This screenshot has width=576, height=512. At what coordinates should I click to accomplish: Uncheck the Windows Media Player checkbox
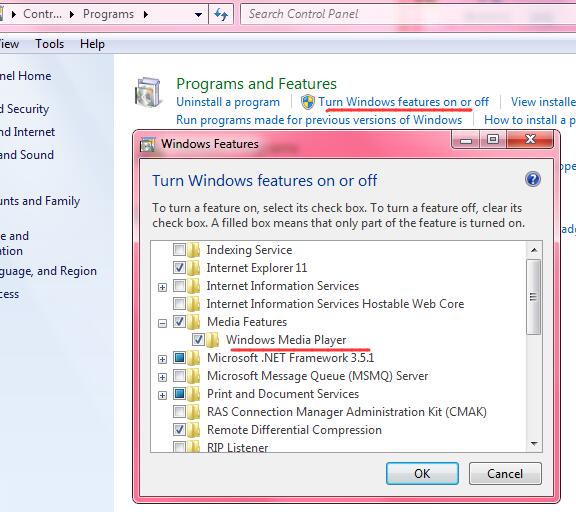click(x=198, y=340)
